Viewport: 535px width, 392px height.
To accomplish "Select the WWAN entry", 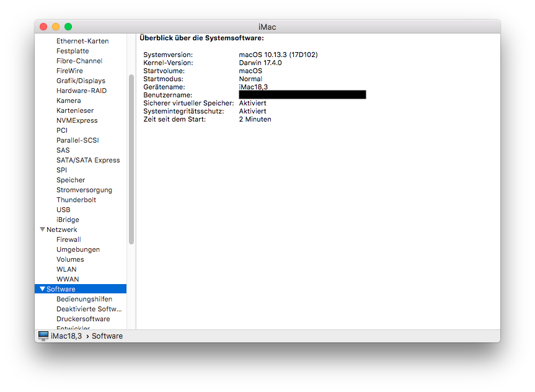I will point(68,279).
